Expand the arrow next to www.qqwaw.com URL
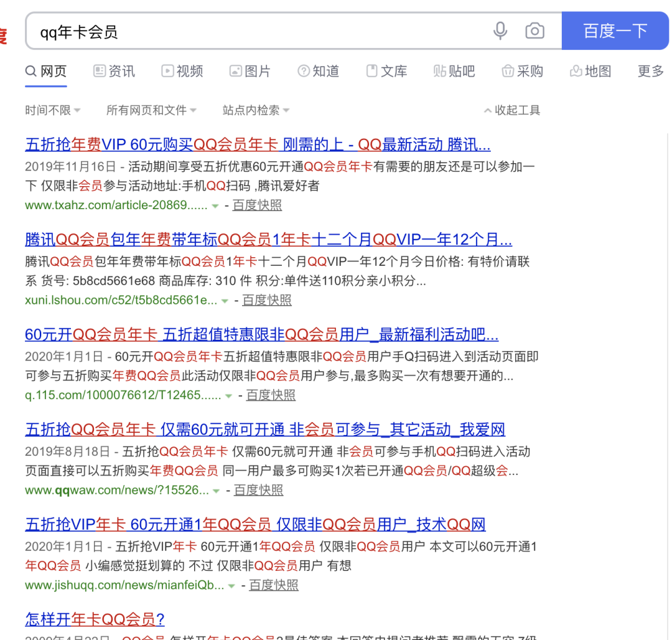Image resolution: width=672 pixels, height=640 pixels. click(x=217, y=491)
